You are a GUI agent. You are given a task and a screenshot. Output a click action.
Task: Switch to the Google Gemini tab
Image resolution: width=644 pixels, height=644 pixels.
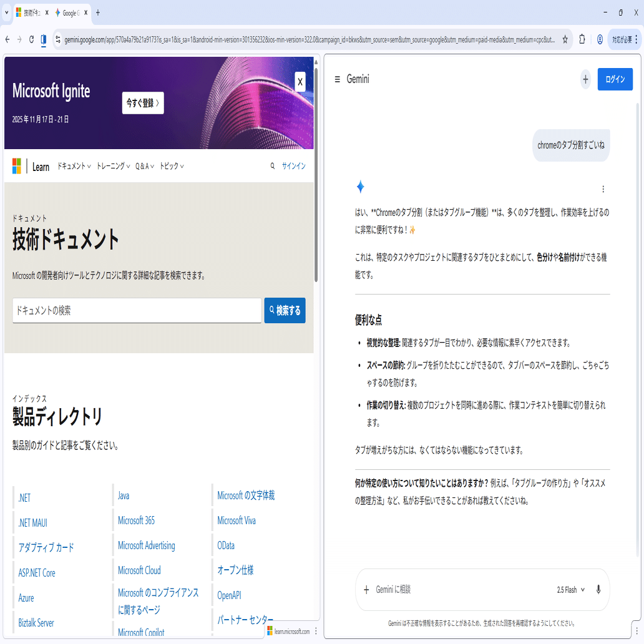click(68, 12)
